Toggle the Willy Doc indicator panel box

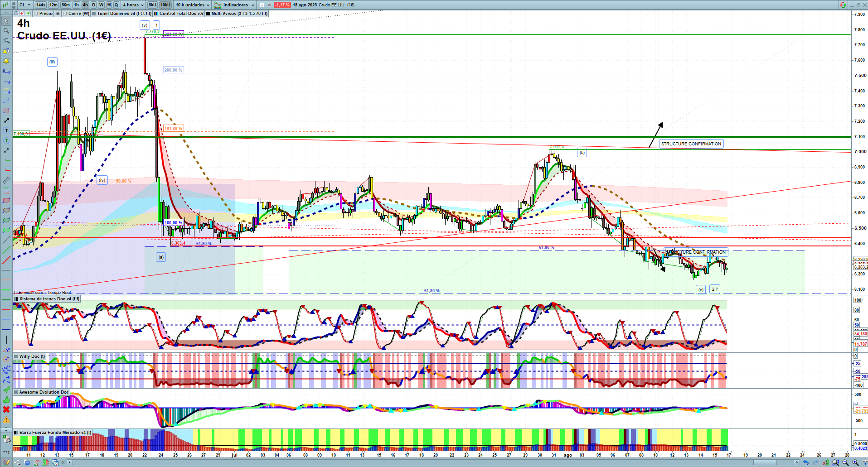pos(16,356)
